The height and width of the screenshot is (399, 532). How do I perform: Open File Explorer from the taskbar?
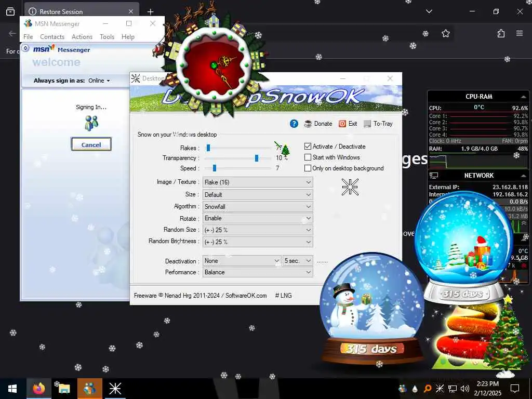coord(64,388)
